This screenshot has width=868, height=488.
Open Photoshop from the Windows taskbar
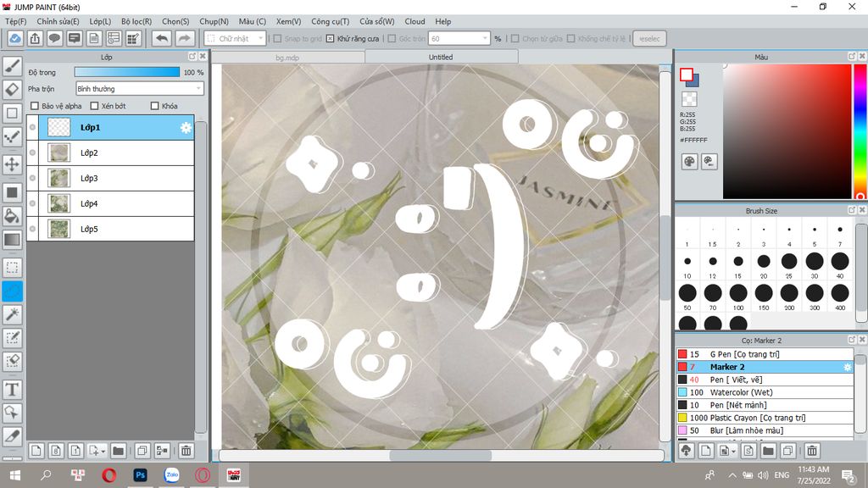coord(140,475)
